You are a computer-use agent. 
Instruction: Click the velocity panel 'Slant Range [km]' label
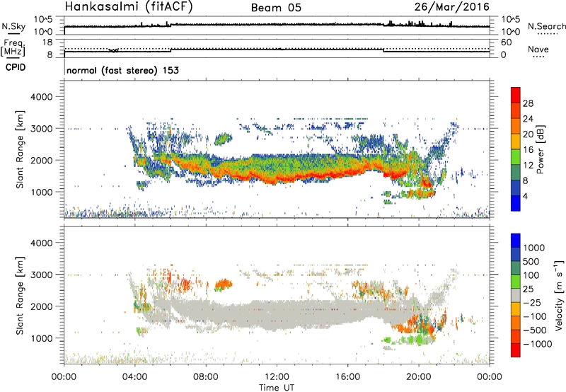tap(20, 296)
